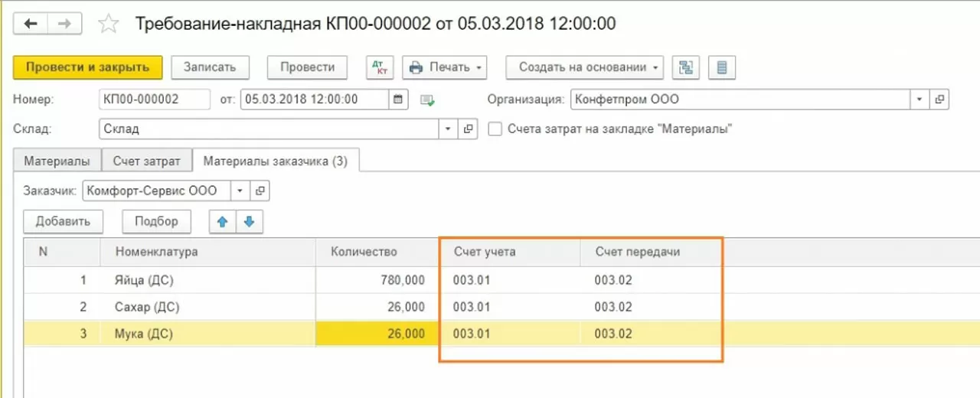Sort by the Номенклатура column header
This screenshot has height=398, width=980.
coord(207,252)
